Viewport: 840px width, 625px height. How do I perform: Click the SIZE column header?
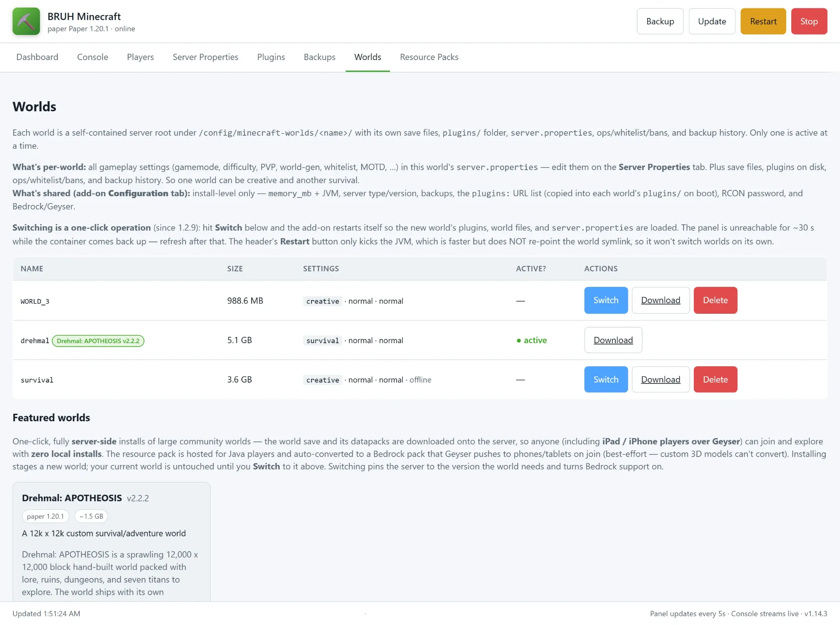click(235, 269)
